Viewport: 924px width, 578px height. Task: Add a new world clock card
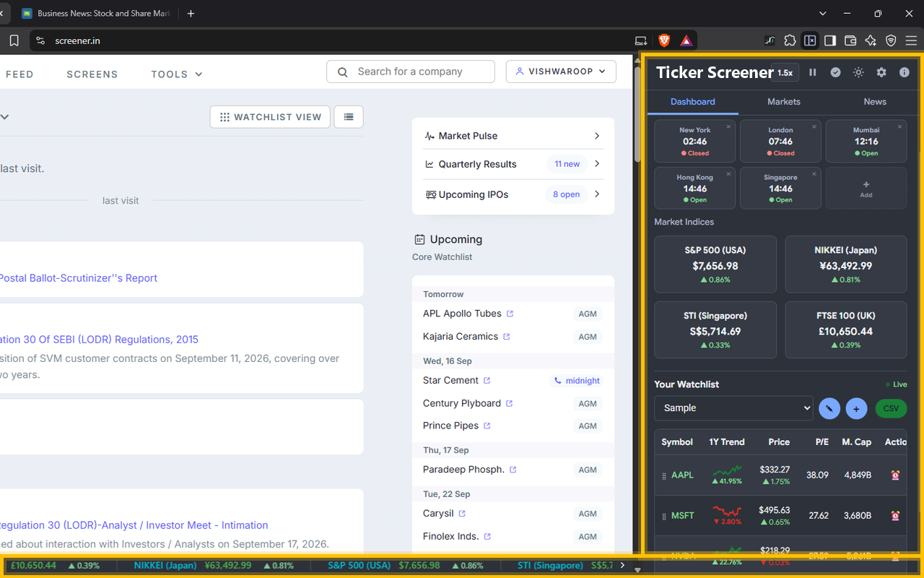[x=866, y=189]
